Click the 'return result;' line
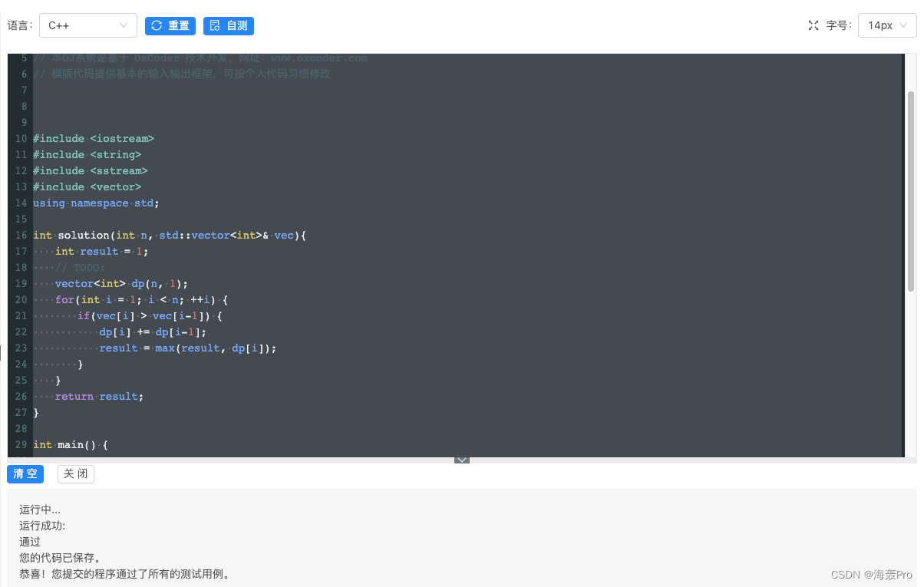 (x=99, y=397)
